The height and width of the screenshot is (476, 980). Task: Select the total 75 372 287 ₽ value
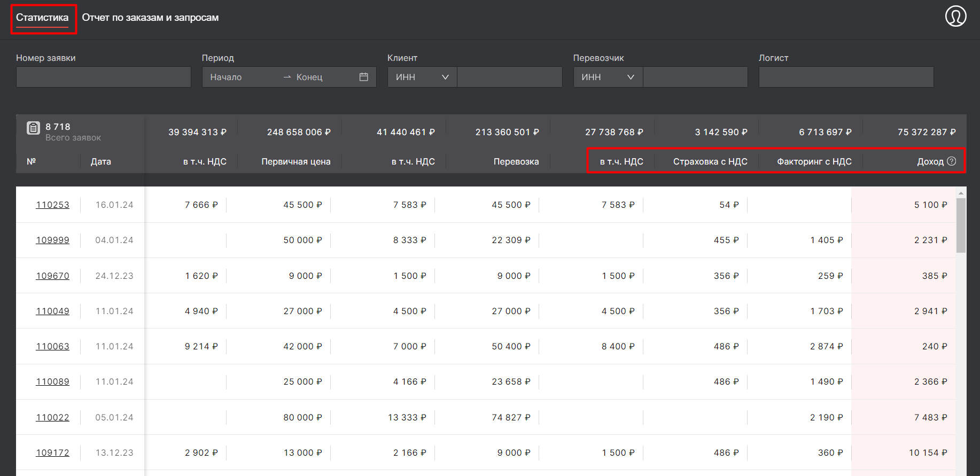tap(927, 132)
